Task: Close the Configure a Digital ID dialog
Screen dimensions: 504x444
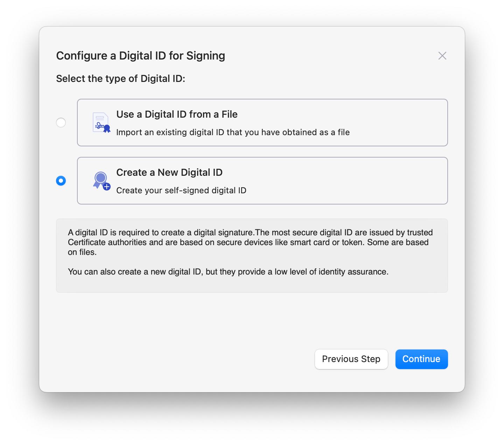Action: 442,56
